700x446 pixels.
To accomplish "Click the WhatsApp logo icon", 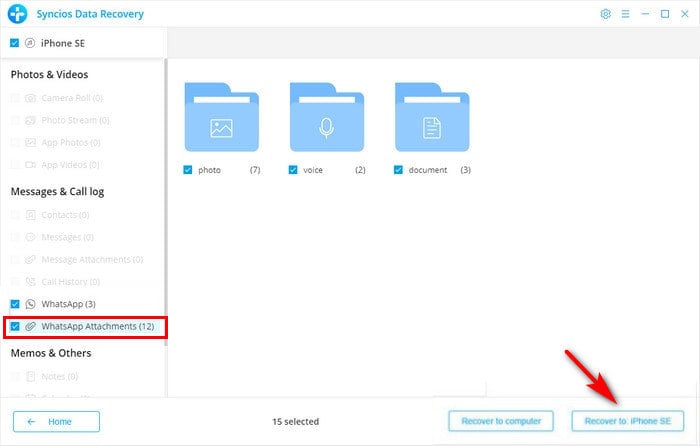I will pyautogui.click(x=30, y=304).
